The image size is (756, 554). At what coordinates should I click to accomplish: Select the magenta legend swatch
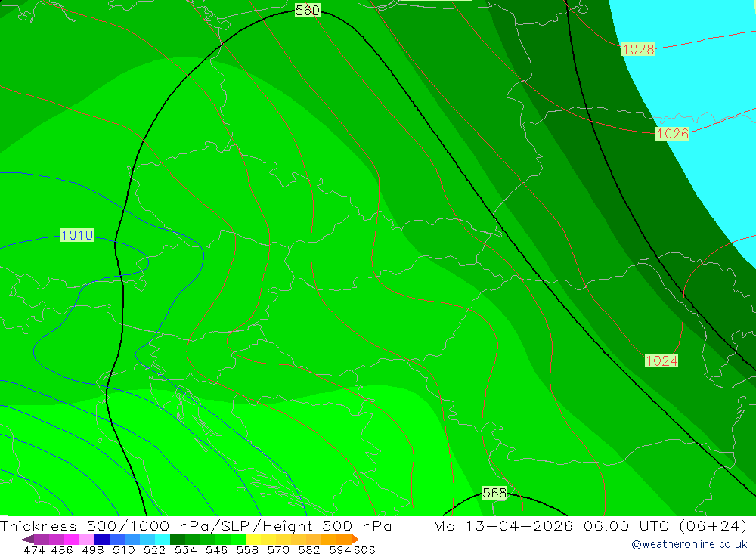pos(71,539)
